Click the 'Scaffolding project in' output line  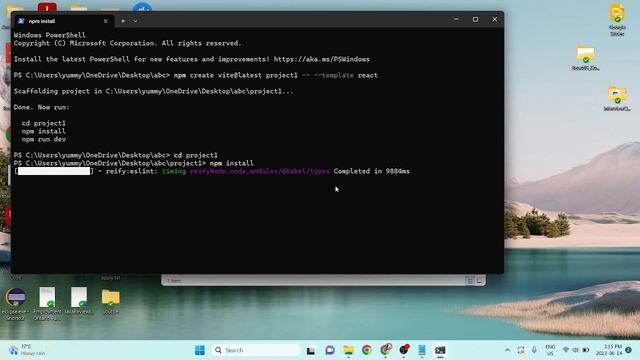coord(153,91)
